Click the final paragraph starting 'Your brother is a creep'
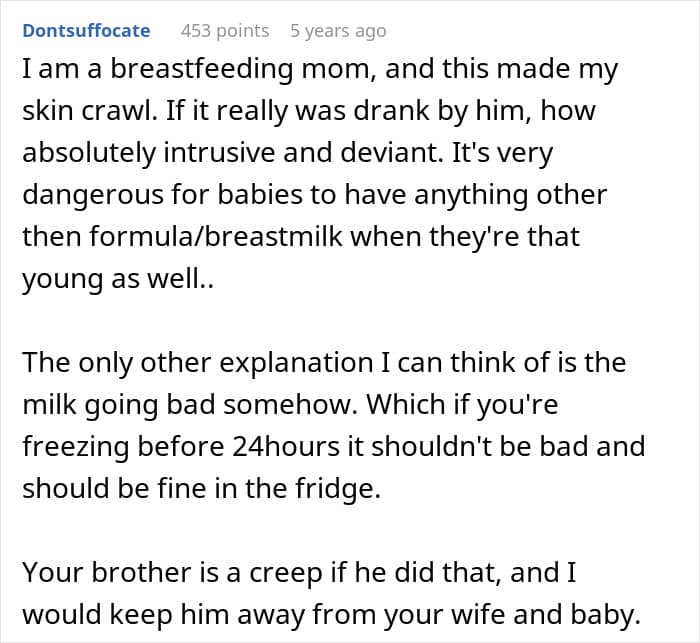Image resolution: width=700 pixels, height=643 pixels. pyautogui.click(x=332, y=593)
